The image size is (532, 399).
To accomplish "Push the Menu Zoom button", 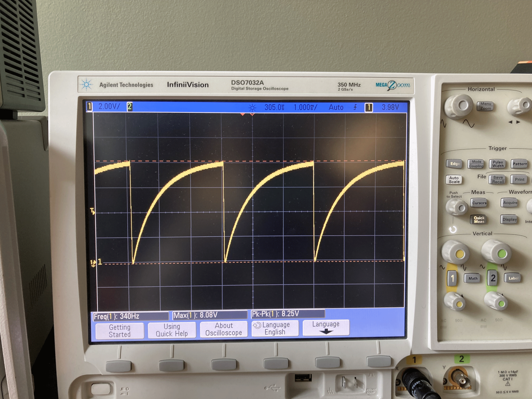I will (485, 106).
